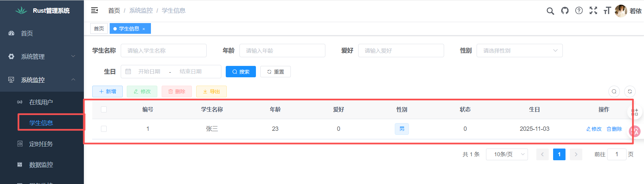Open the help documentation question icon
Viewport: 644px width, 184px height.
(579, 11)
